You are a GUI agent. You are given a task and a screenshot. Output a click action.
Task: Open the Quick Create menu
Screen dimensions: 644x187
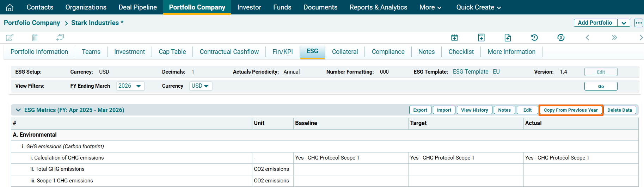pyautogui.click(x=478, y=7)
